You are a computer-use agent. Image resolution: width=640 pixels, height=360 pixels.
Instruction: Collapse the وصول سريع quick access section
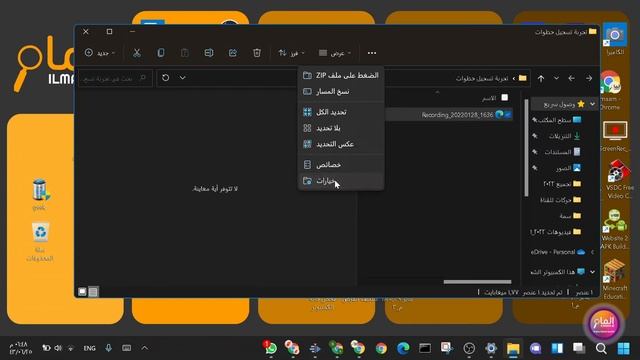click(x=592, y=104)
